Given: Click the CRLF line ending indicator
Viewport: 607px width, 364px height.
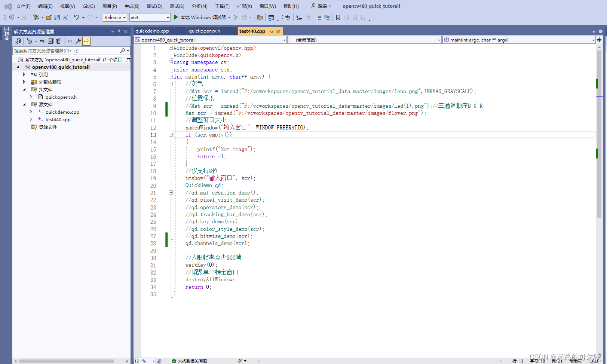Looking at the screenshot, I should pos(594,361).
